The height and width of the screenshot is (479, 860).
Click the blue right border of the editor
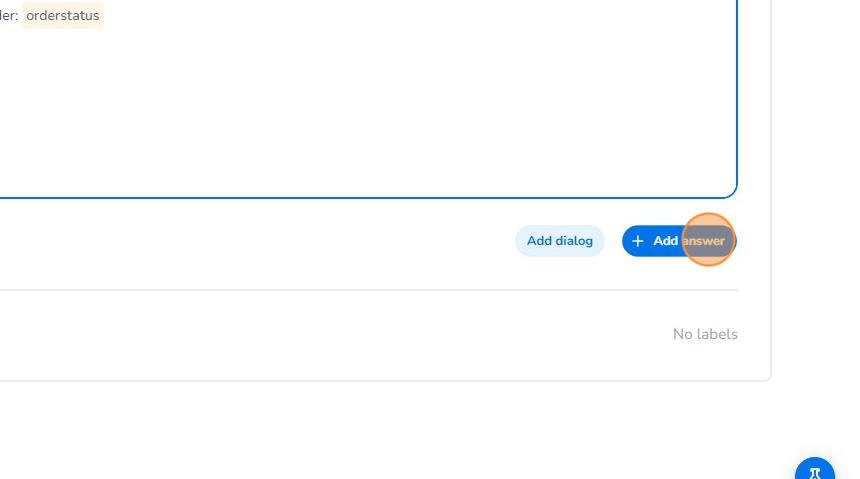[x=737, y=100]
